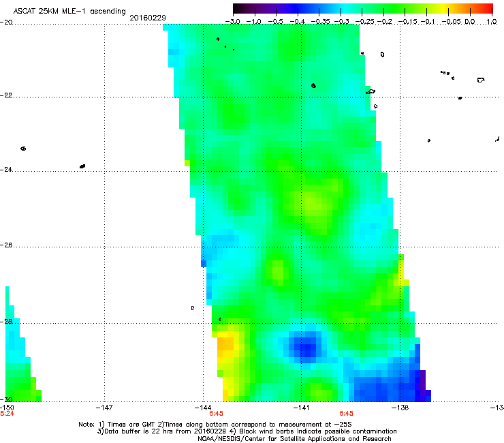504x443 pixels.
Task: Click the date label 20160229
Action: point(148,18)
